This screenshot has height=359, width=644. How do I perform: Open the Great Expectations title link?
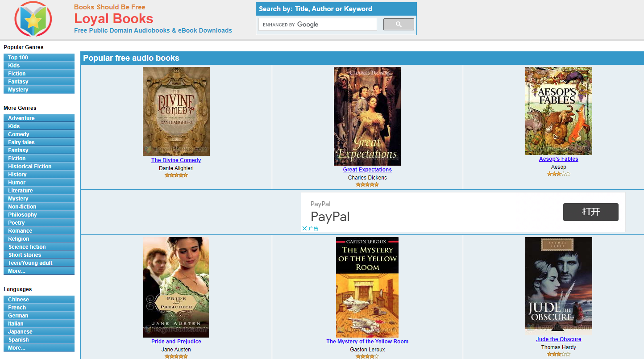[367, 170]
